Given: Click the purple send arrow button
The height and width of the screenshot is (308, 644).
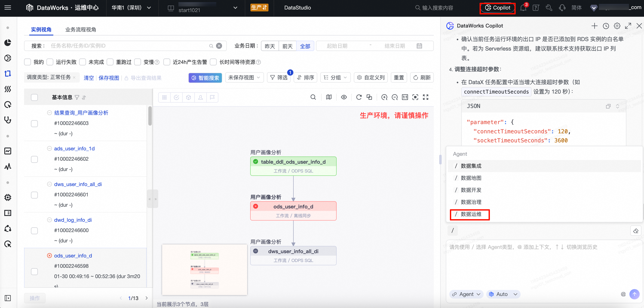Looking at the screenshot, I should (x=634, y=294).
